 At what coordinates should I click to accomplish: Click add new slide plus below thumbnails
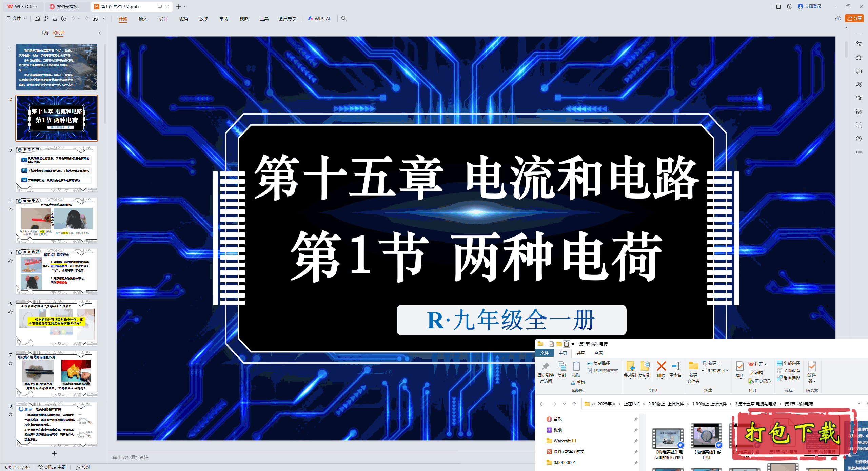(x=54, y=453)
